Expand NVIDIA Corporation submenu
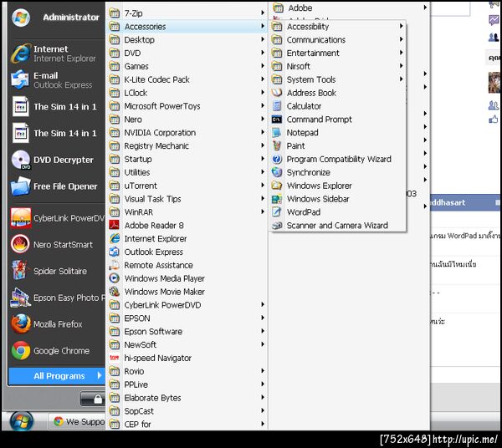 (x=187, y=132)
